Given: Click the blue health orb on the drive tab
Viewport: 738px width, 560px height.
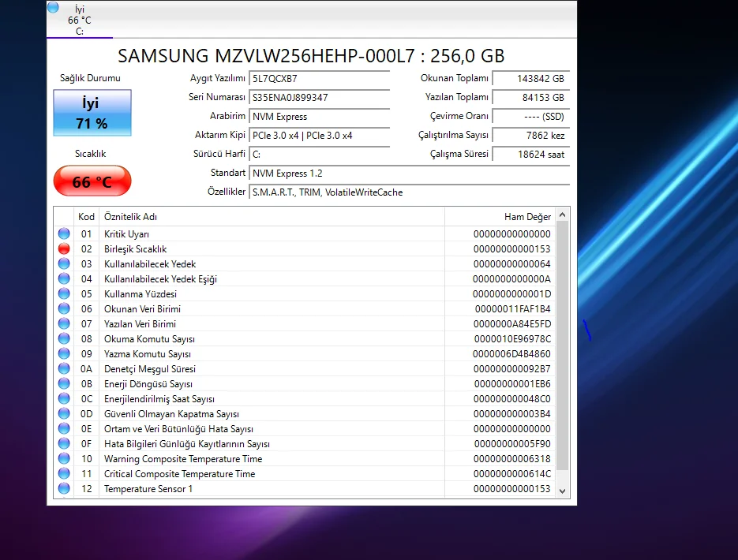Looking at the screenshot, I should point(53,7).
